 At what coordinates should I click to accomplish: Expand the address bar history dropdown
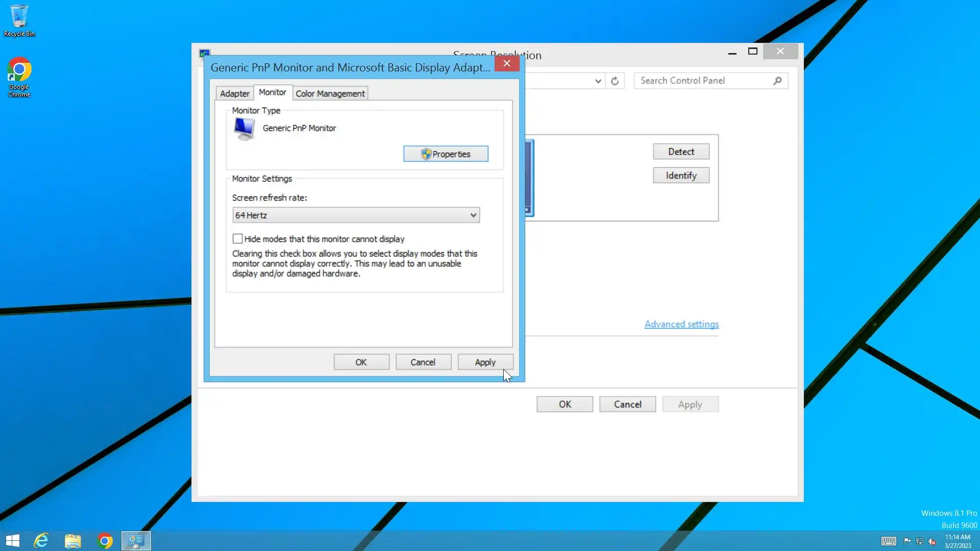pyautogui.click(x=598, y=81)
